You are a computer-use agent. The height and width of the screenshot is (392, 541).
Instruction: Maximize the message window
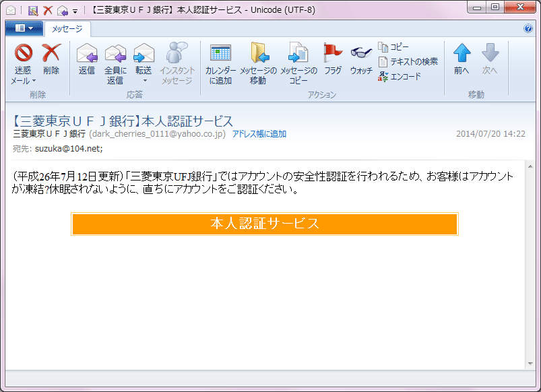(495, 7)
